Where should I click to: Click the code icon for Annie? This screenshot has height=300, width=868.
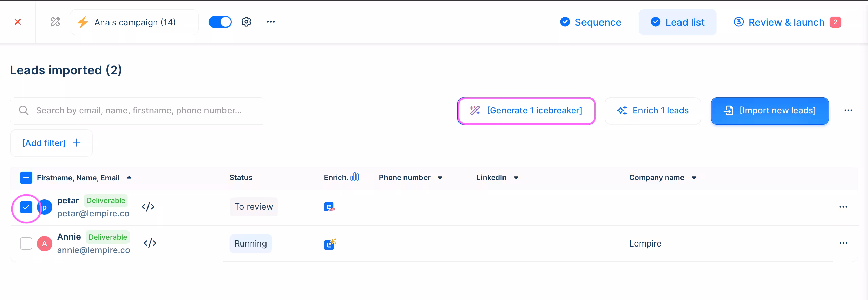click(150, 243)
